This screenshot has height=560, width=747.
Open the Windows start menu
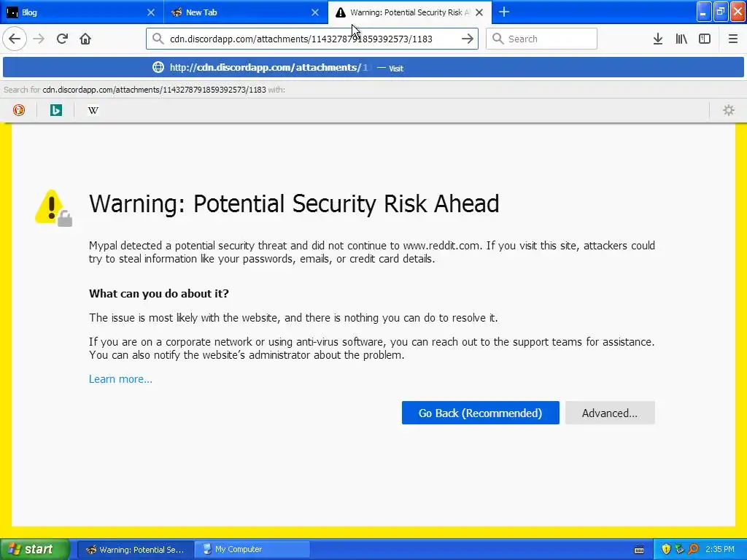click(35, 549)
